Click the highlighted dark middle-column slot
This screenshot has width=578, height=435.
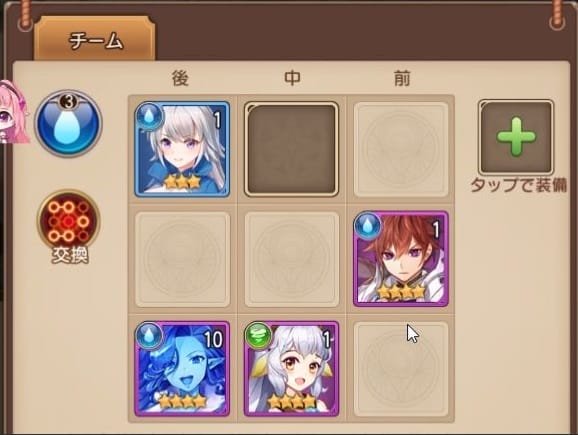(291, 149)
